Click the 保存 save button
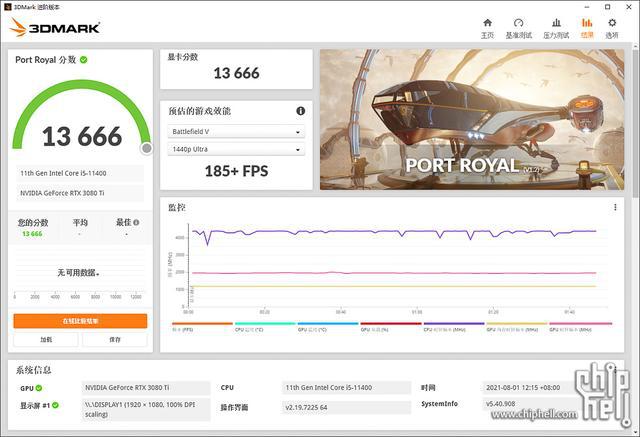640x437 pixels. coord(115,339)
